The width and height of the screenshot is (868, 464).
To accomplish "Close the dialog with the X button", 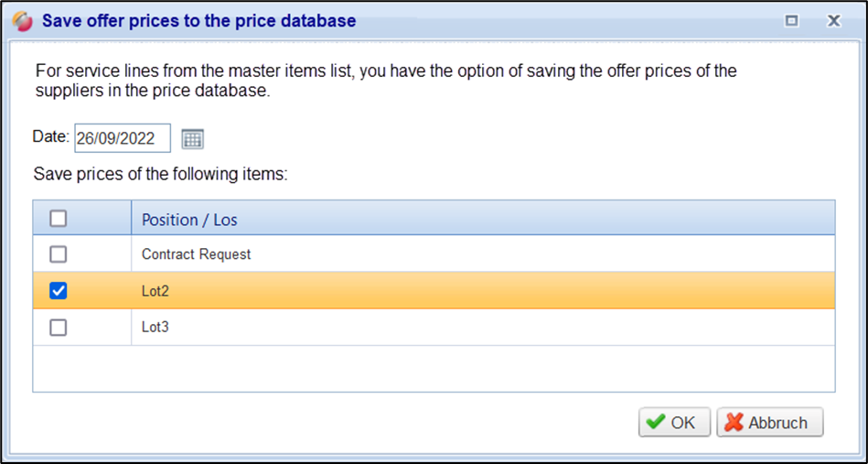I will pos(833,21).
